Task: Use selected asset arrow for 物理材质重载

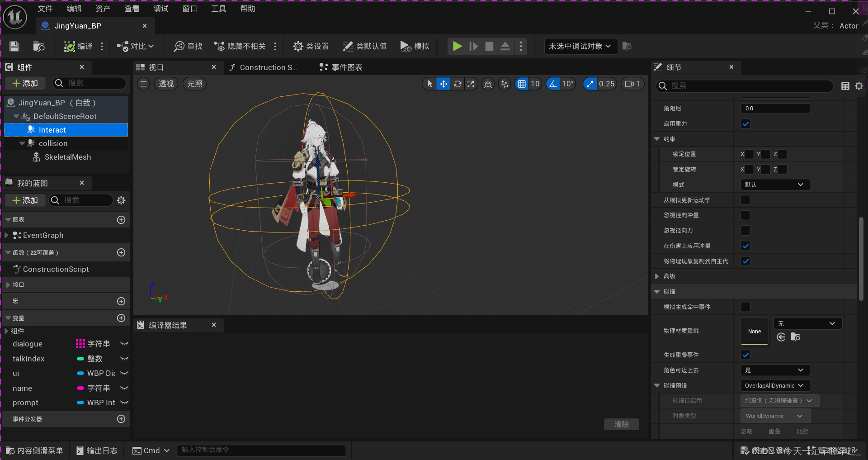Action: pos(781,337)
